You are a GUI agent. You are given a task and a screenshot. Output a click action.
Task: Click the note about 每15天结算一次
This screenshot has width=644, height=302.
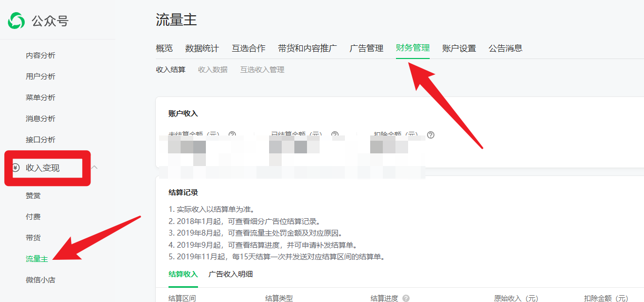(x=277, y=257)
